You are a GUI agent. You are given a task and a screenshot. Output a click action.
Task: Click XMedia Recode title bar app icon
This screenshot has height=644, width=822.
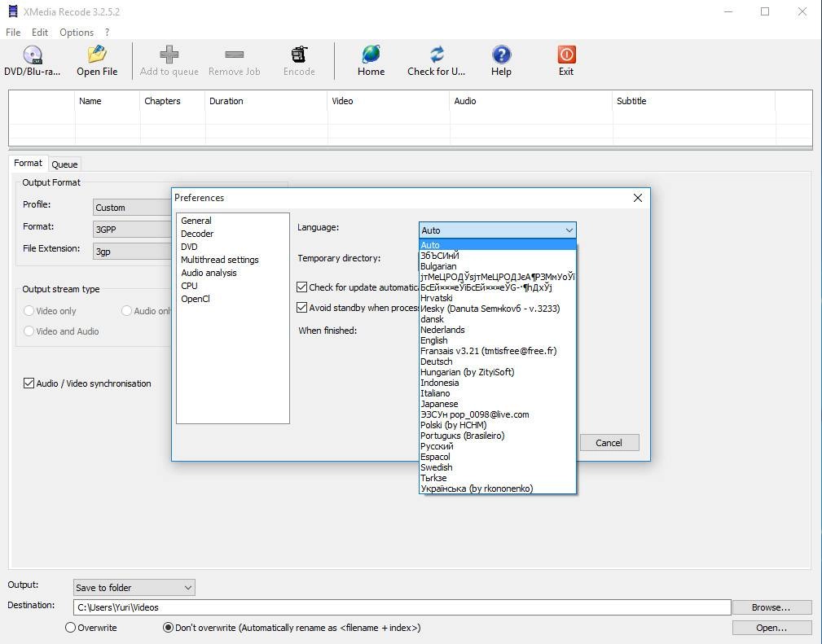12,11
